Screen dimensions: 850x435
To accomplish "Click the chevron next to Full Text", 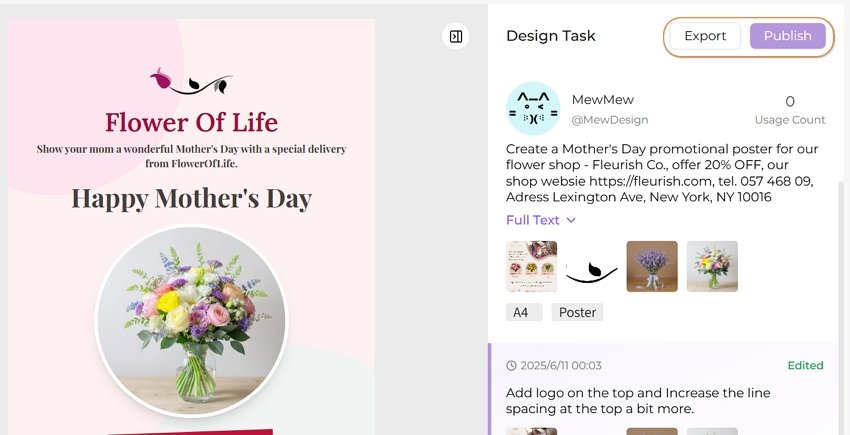I will click(571, 220).
